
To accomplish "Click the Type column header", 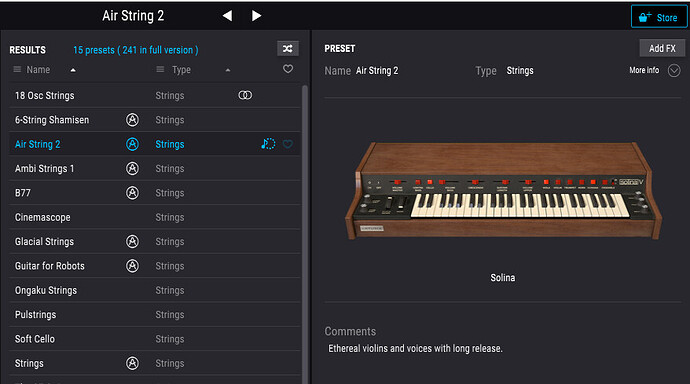I will tap(181, 69).
